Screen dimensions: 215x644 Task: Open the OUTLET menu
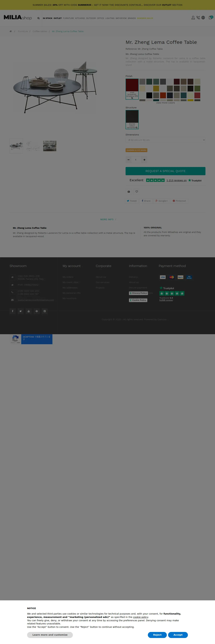coord(58,18)
